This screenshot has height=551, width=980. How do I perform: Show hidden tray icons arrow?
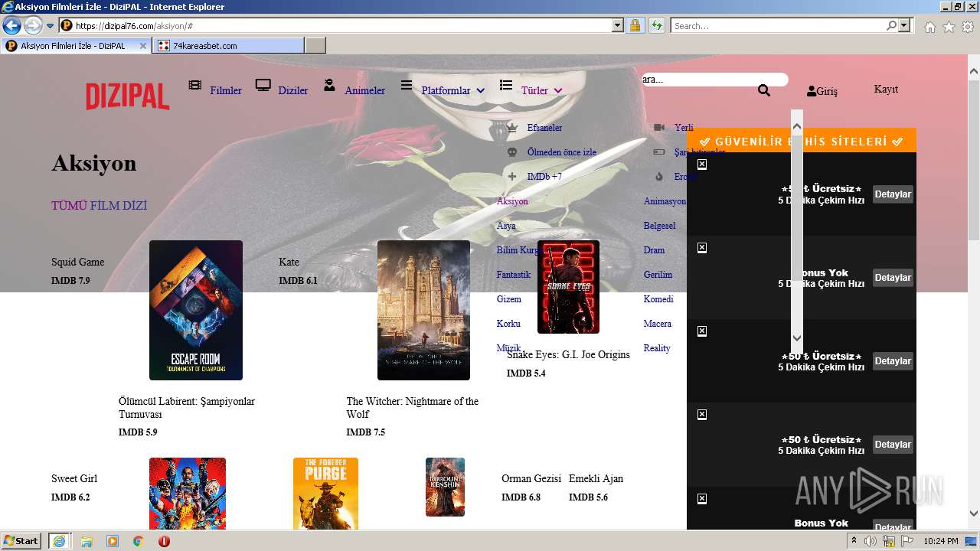click(854, 541)
